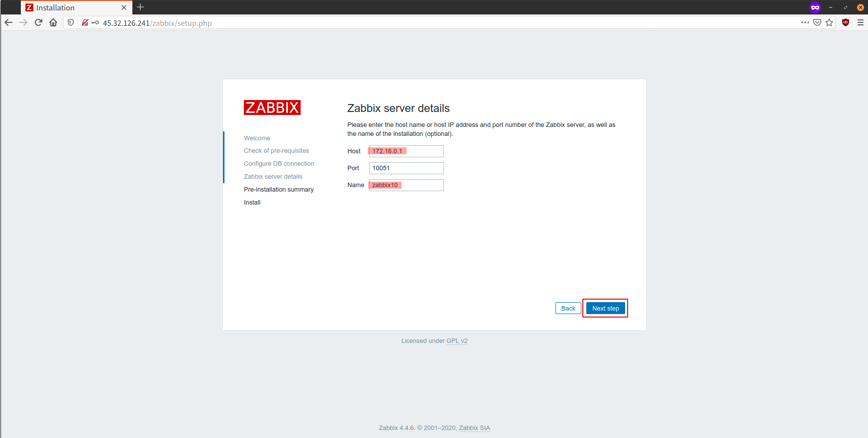Select the Install step
This screenshot has width=868, height=438.
[x=252, y=203]
